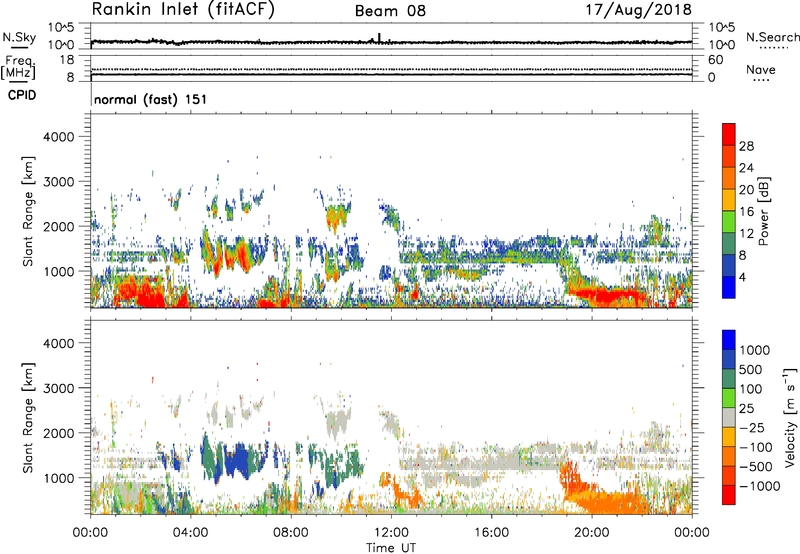800x554 pixels.
Task: Click the 'Power [dB]' colorbar label
Action: (x=763, y=211)
